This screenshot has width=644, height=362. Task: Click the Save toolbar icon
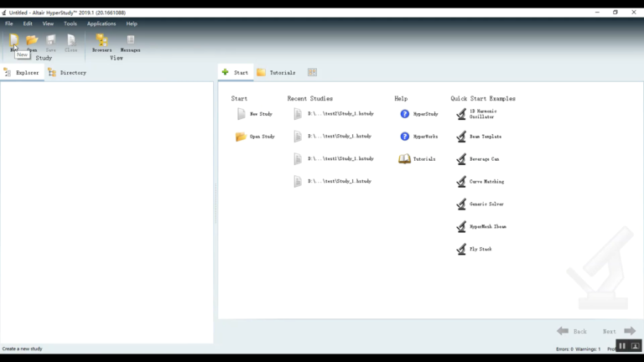point(51,40)
